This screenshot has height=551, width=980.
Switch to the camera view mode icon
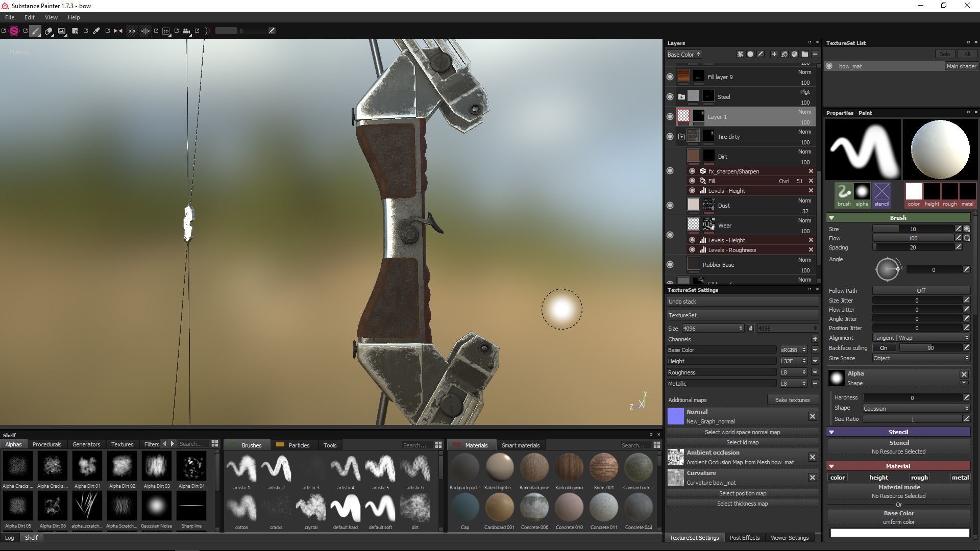coord(186,31)
